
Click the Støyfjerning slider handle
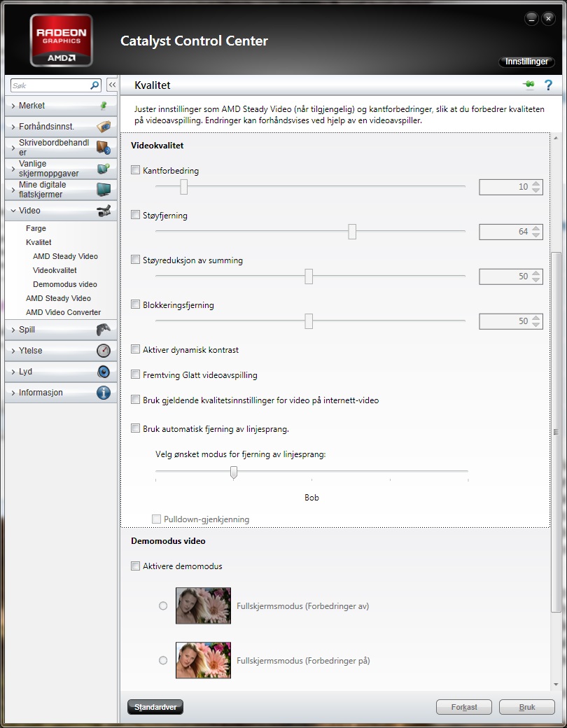click(x=352, y=231)
